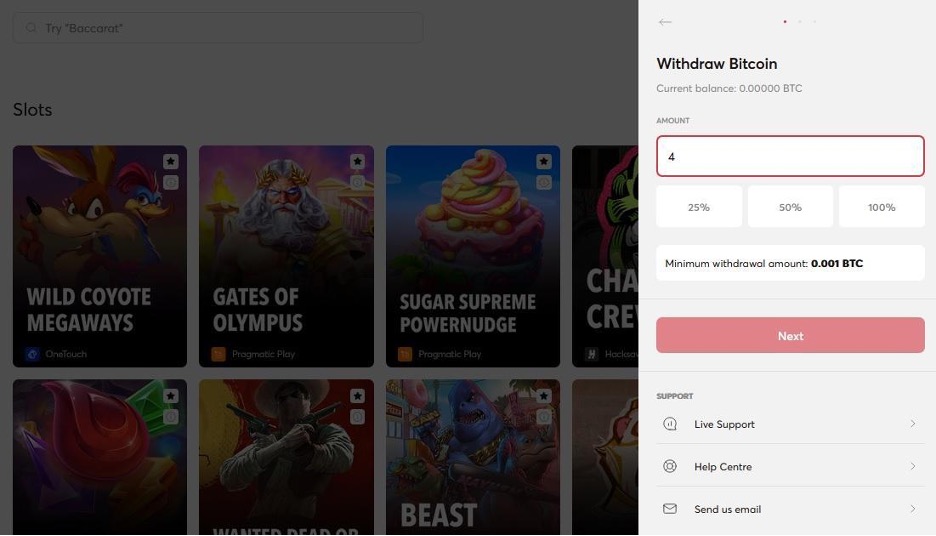The image size is (936, 536).
Task: Click 'Current balance: 0.00000 BTC' text
Action: (729, 88)
